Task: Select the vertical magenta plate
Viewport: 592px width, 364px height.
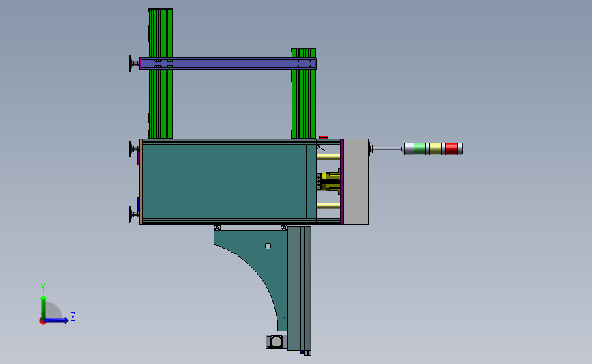Action: 342,182
